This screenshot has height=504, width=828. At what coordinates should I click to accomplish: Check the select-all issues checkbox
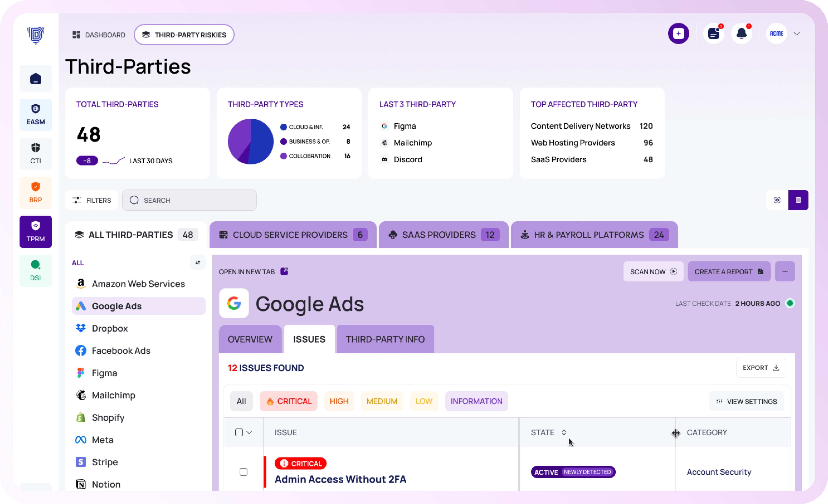tap(239, 432)
